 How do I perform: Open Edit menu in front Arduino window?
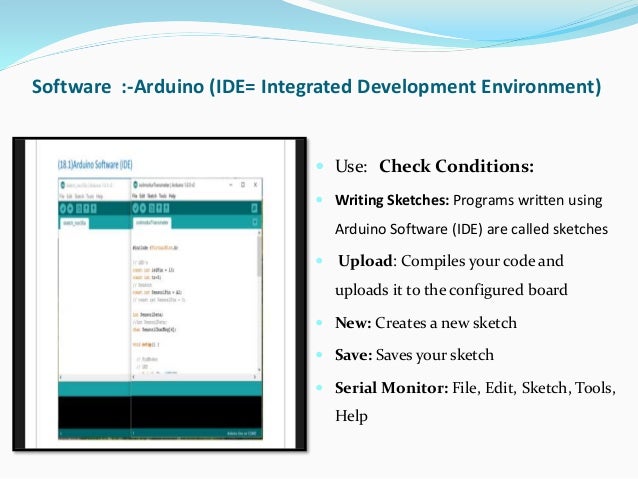(x=141, y=196)
